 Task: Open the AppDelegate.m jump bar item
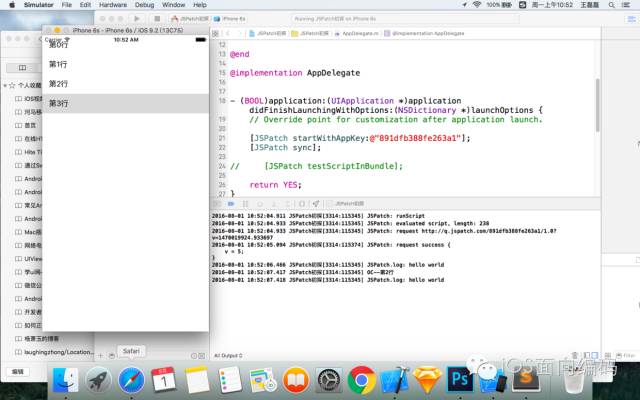point(356,33)
